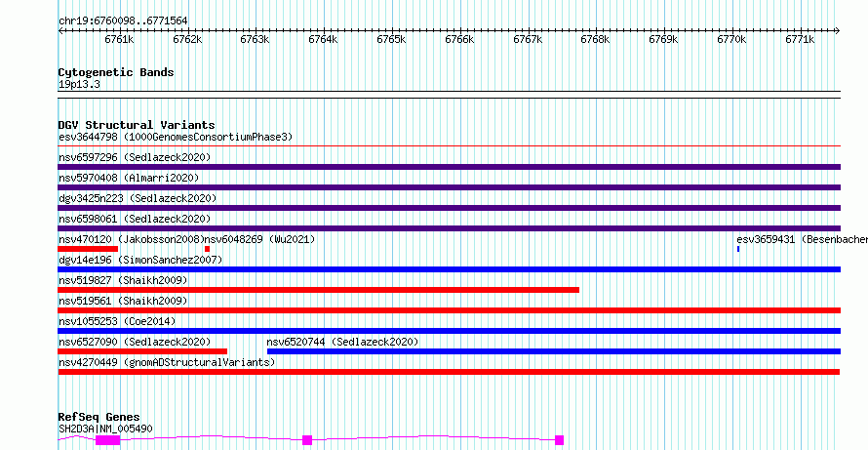Open variant nsv4270449 (gnomADStructuralVariants) label
This screenshot has width=868, height=450.
(167, 362)
